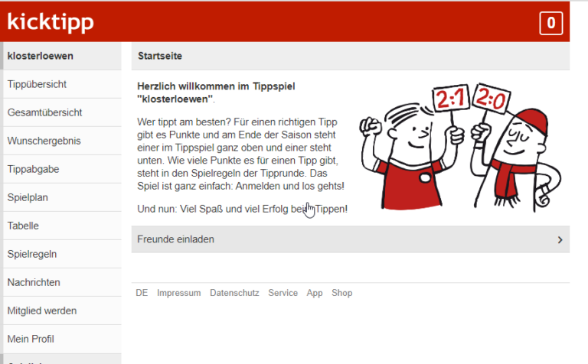Viewport: 588px width, 364px height.
Task: Click the cartoon fans illustration with score signs
Action: coord(460,148)
